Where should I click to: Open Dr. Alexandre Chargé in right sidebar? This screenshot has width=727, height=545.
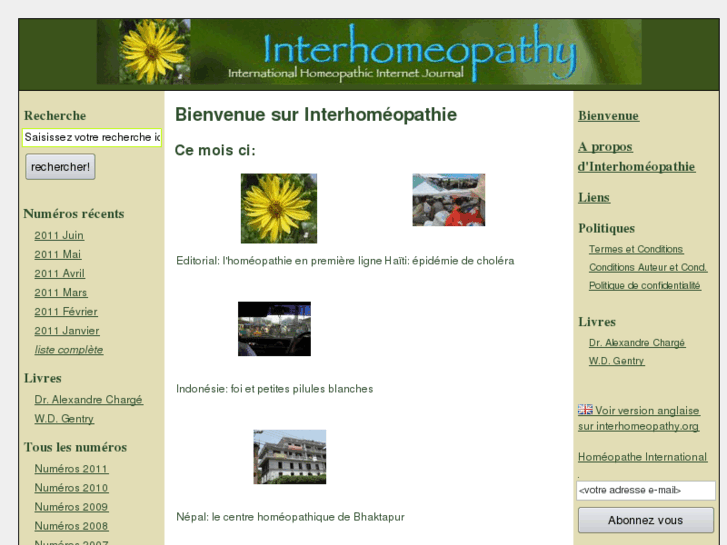click(637, 342)
